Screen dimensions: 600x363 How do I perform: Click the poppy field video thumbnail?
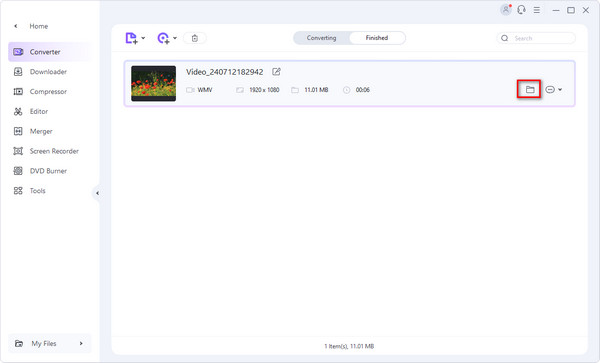pos(153,83)
